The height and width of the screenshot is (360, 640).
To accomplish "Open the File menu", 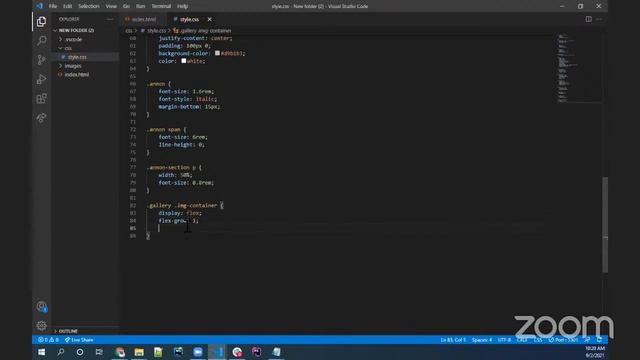I will pyautogui.click(x=53, y=6).
